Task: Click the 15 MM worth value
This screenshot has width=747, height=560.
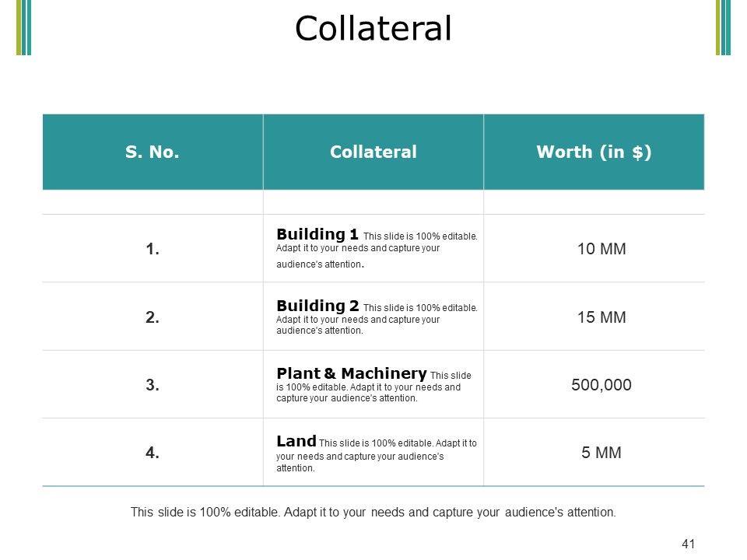Action: (601, 317)
